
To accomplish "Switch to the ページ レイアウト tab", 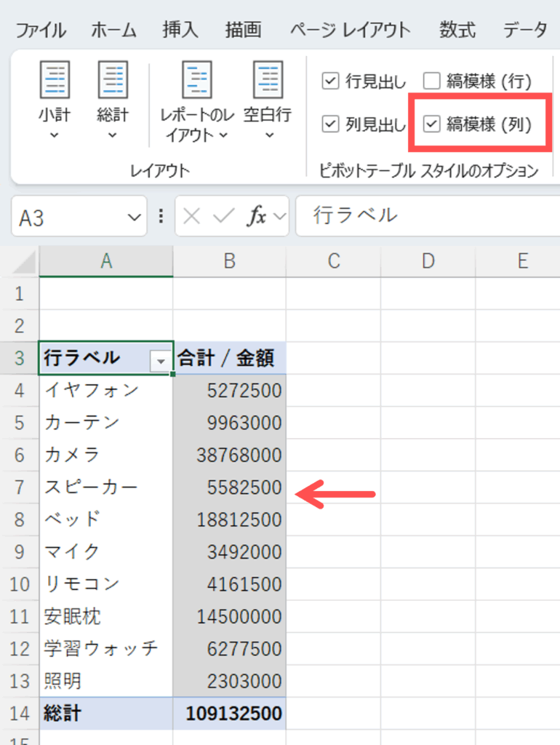I will point(350,30).
